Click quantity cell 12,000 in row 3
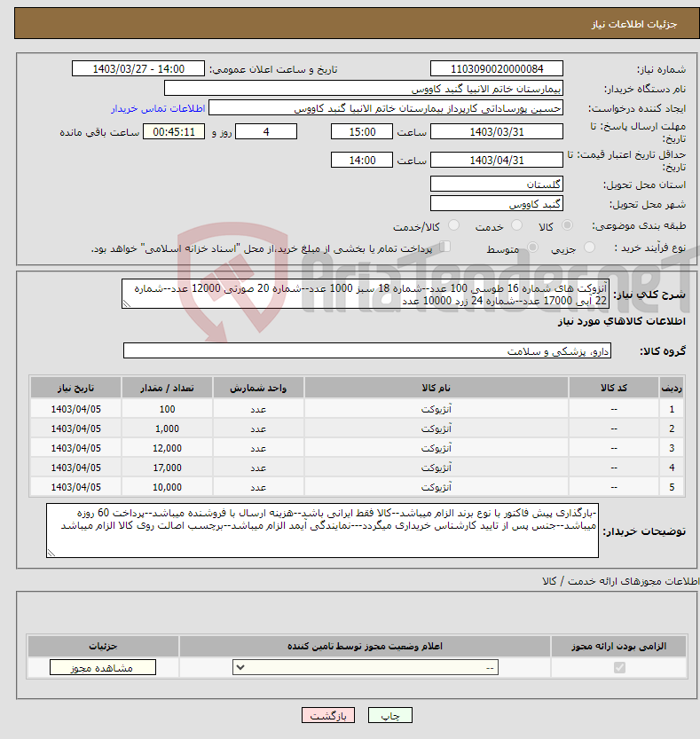 [x=167, y=448]
